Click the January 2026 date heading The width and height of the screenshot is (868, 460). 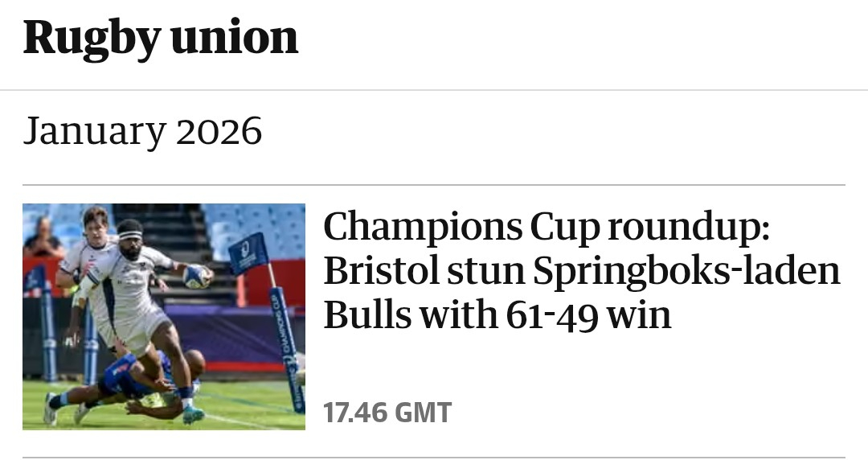[x=142, y=131]
